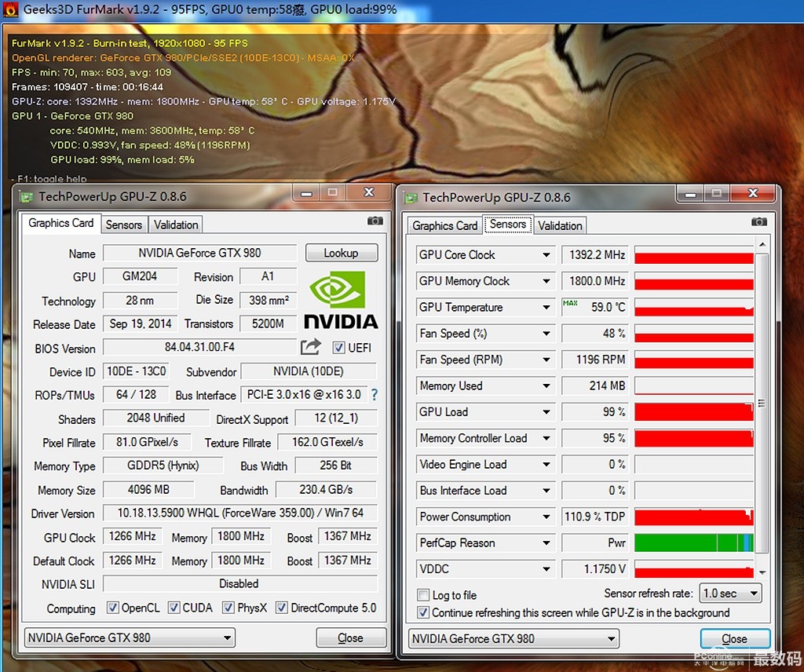
Task: Click the Bus Interface question mark help icon
Action: (x=375, y=395)
